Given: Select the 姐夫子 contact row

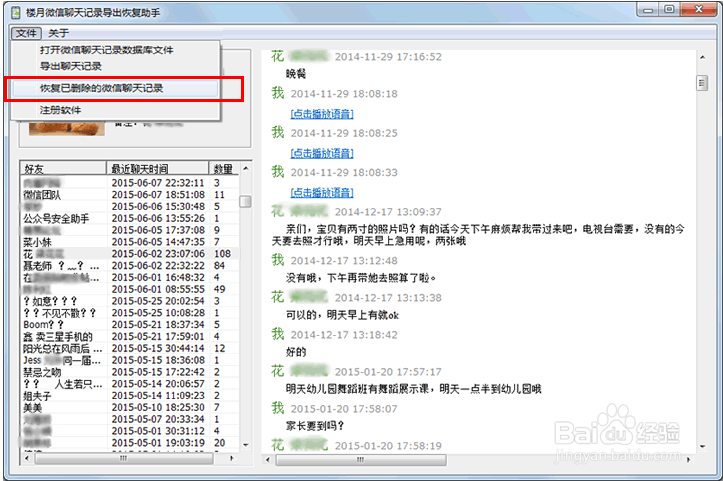Looking at the screenshot, I should tap(130, 396).
